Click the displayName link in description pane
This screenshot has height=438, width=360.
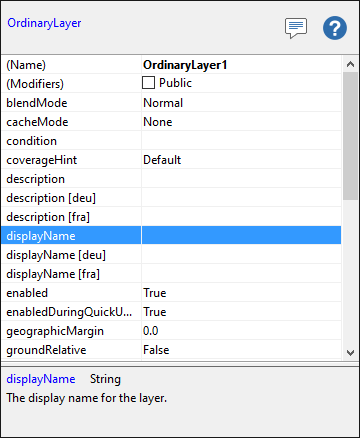pos(41,379)
